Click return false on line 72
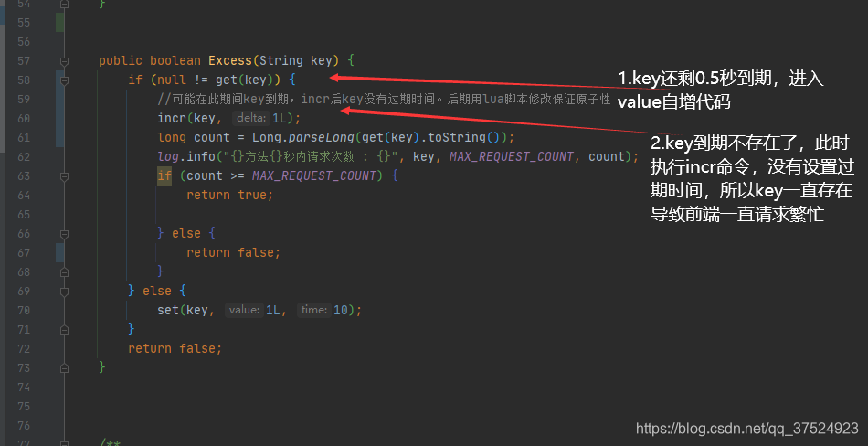The width and height of the screenshot is (868, 446). (x=175, y=348)
